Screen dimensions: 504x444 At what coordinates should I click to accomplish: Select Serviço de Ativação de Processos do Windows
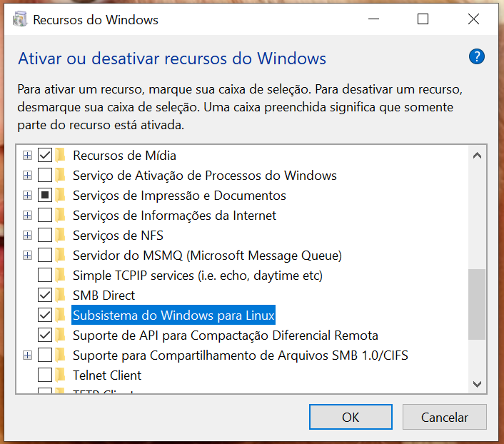coord(205,175)
